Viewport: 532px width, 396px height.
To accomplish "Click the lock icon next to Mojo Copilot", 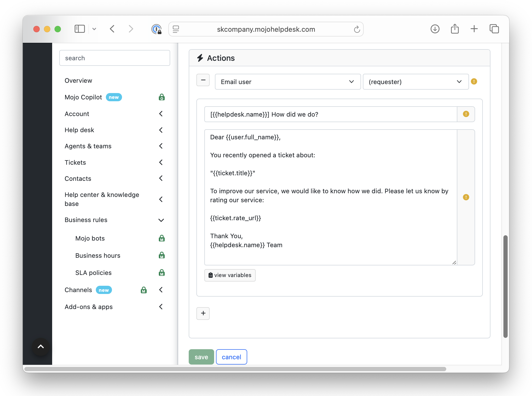I will 161,97.
